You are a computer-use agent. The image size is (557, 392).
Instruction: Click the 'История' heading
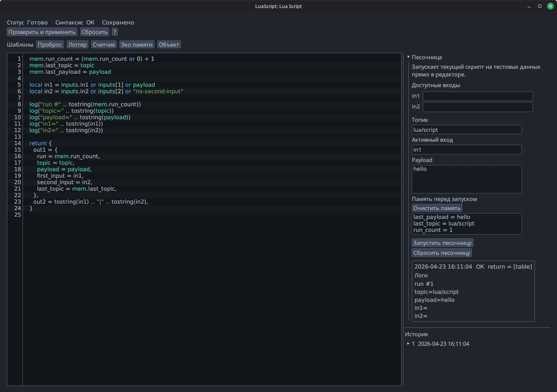coord(416,334)
